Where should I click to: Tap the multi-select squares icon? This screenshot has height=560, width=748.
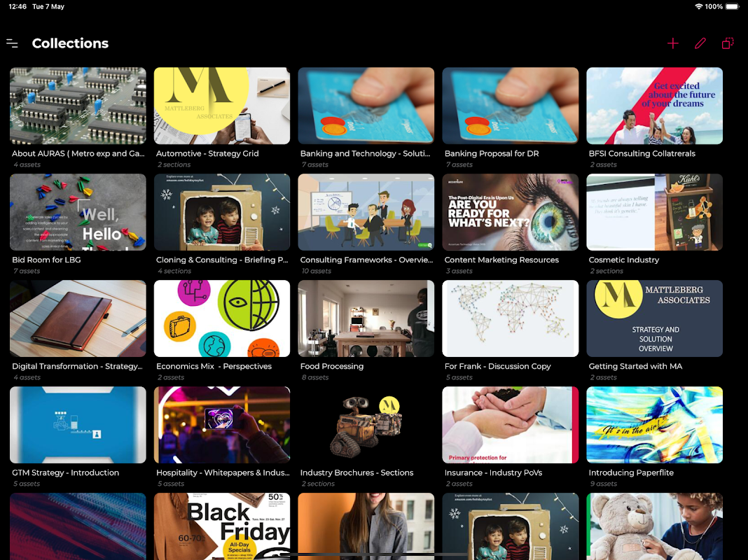pyautogui.click(x=728, y=43)
